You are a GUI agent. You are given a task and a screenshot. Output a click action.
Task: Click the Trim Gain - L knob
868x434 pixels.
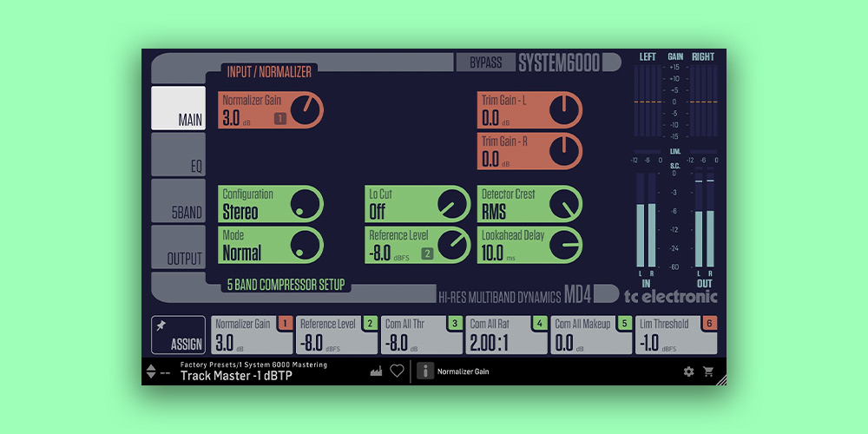coord(564,110)
